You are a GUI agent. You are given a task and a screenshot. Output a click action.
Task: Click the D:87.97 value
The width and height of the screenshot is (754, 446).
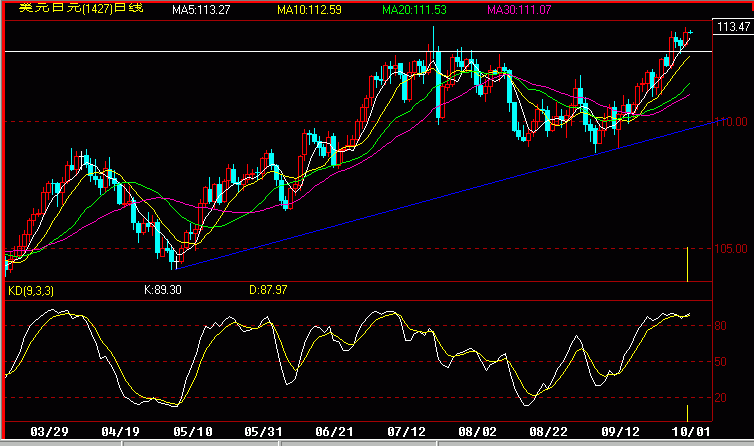[x=268, y=290]
